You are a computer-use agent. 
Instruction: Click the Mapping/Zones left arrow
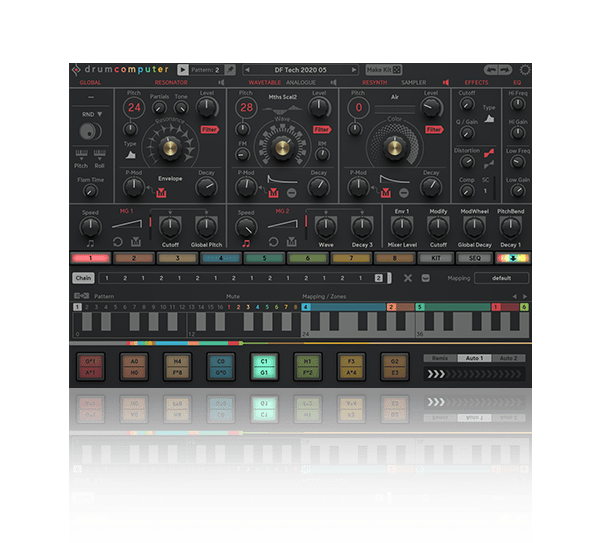coord(515,297)
